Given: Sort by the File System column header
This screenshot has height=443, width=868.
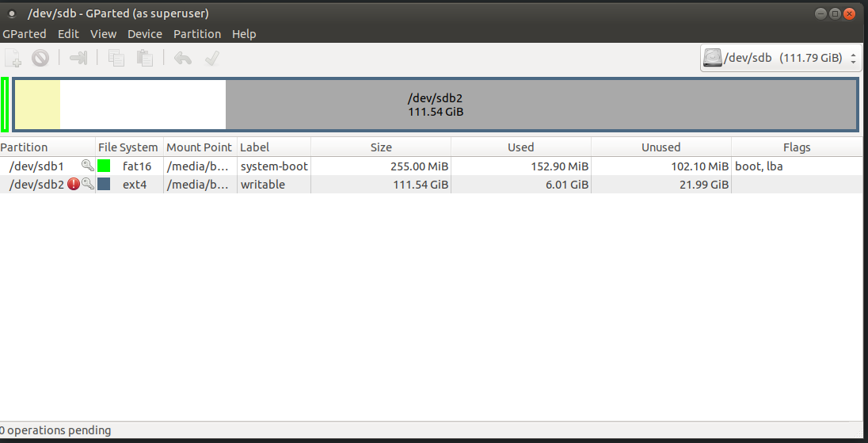Looking at the screenshot, I should (x=130, y=147).
